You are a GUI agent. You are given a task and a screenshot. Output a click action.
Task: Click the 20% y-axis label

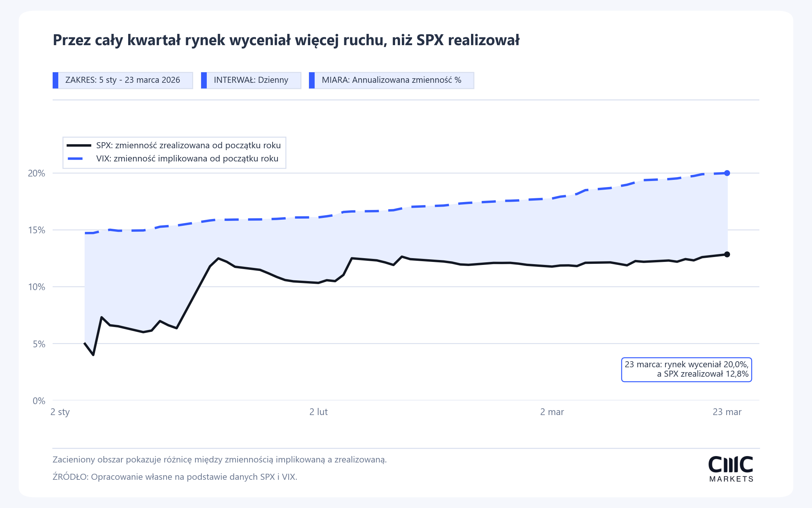(x=36, y=173)
